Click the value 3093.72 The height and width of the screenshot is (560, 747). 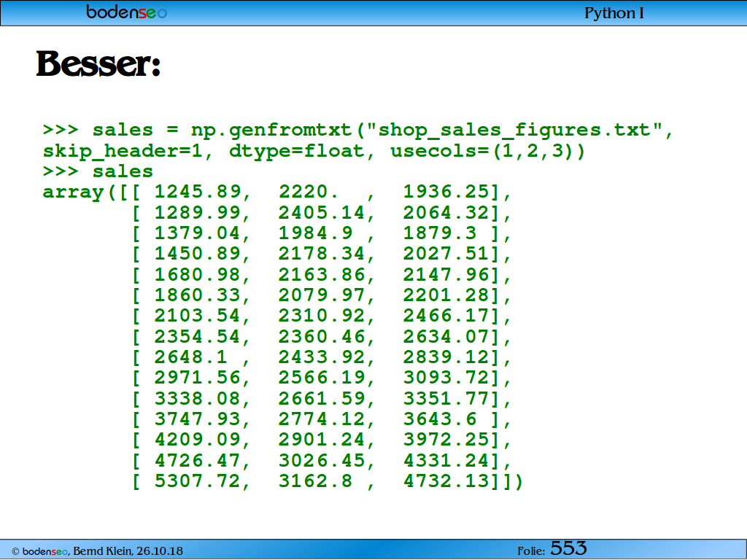446,377
